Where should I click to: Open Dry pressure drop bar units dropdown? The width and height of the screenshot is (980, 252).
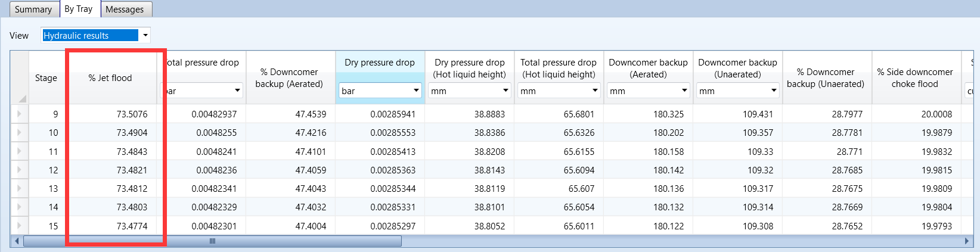point(416,91)
